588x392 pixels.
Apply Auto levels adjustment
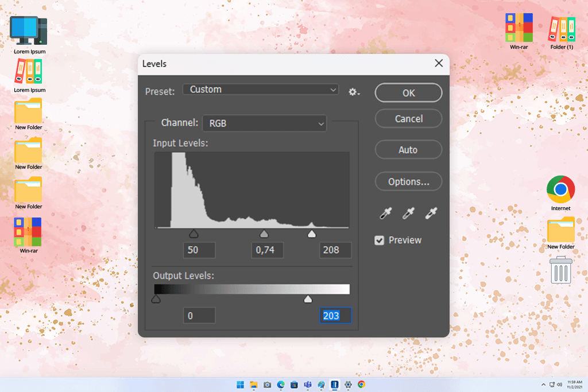pyautogui.click(x=408, y=150)
